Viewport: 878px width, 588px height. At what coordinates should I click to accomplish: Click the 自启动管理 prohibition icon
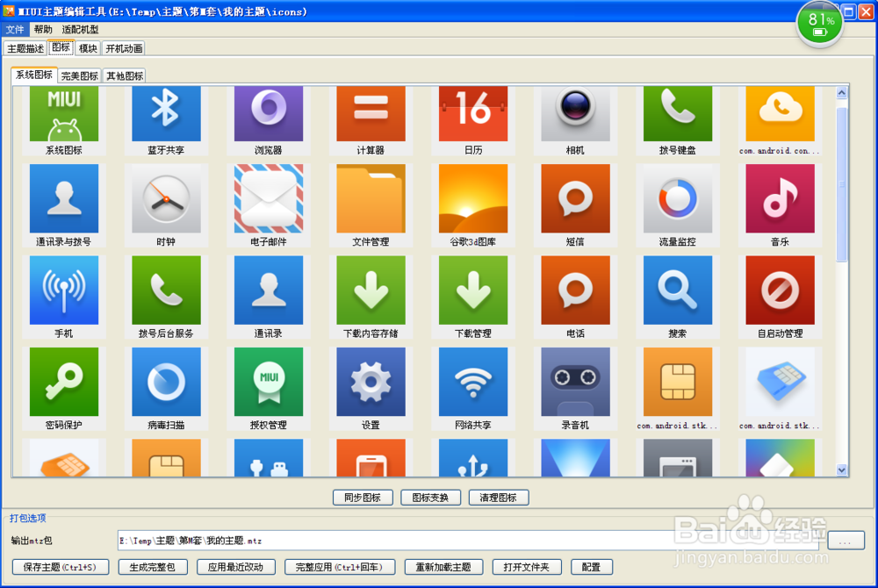click(780, 290)
